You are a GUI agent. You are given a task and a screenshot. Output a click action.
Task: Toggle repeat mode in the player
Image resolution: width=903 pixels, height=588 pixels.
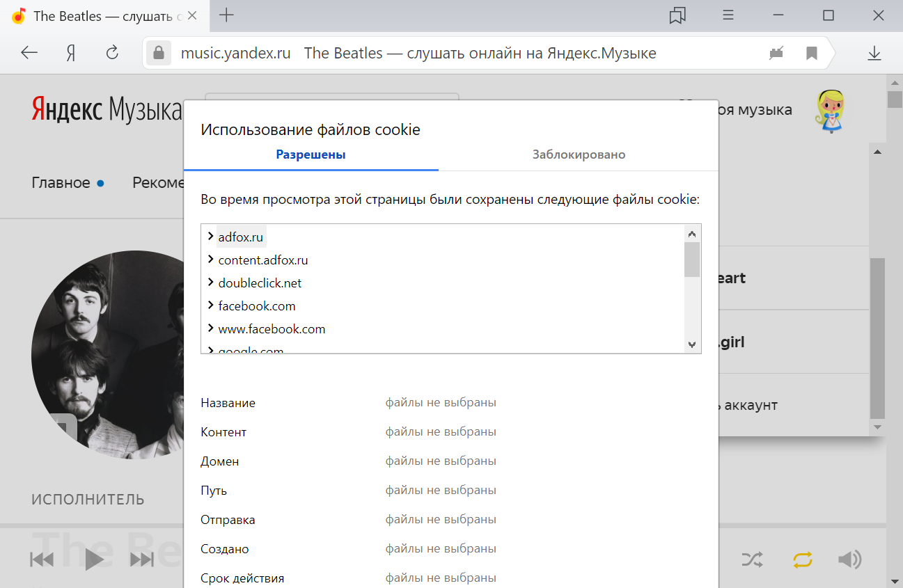[803, 559]
